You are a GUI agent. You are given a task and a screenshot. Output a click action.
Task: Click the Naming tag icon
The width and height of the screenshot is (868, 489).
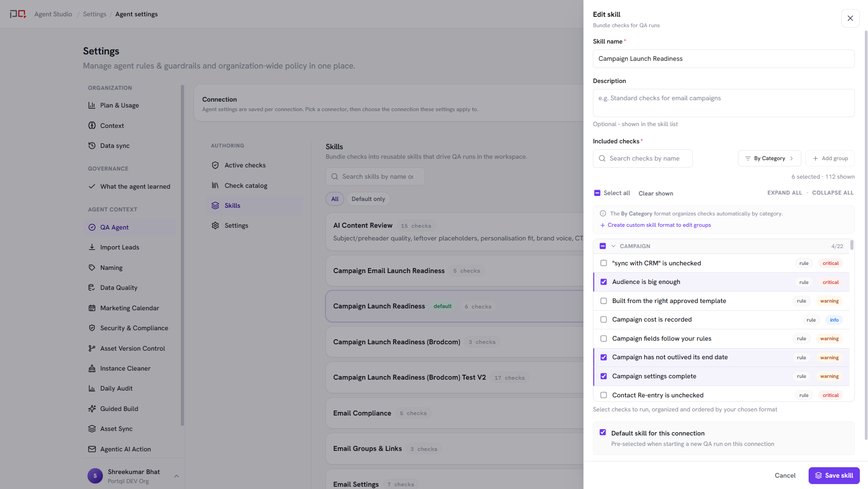pos(92,268)
